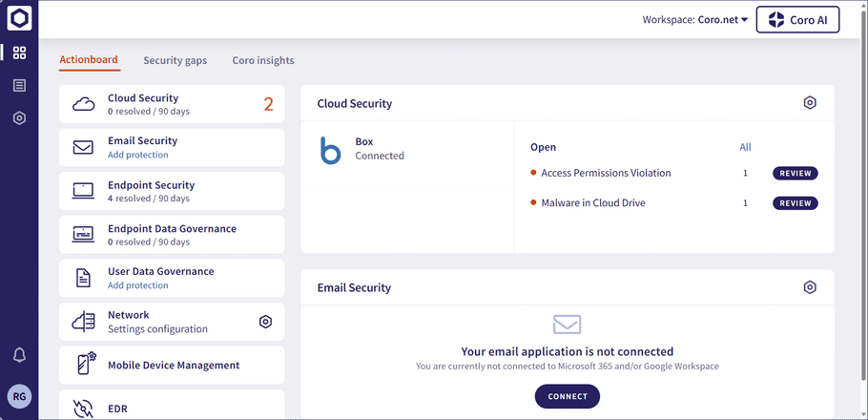Click the Coro AI logo icon
This screenshot has height=420, width=868.
point(777,20)
